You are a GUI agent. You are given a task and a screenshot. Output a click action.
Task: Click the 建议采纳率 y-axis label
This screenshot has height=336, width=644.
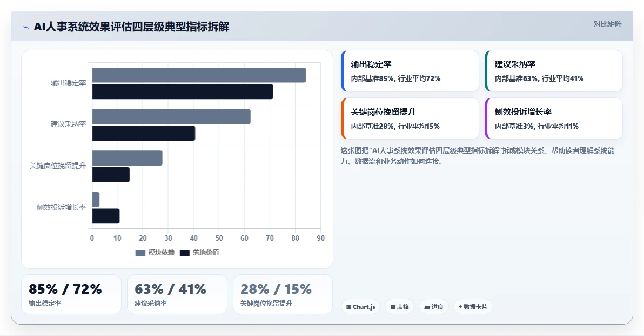(68, 124)
